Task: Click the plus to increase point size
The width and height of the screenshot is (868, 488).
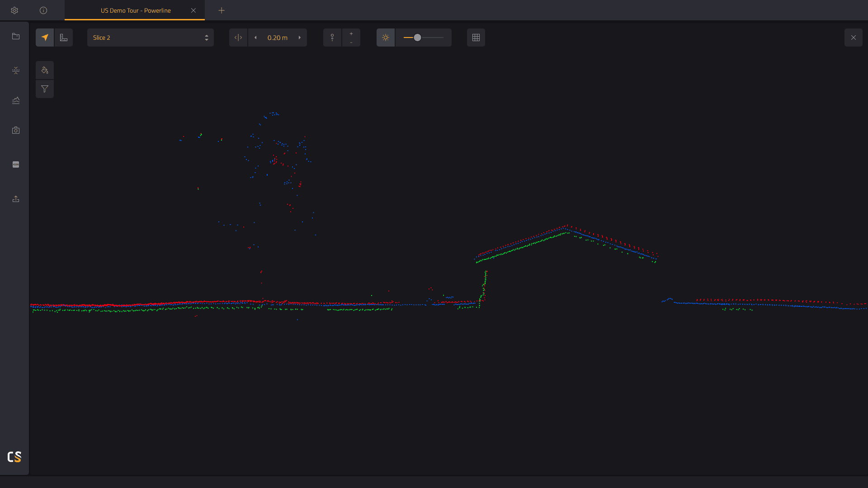Action: (351, 33)
